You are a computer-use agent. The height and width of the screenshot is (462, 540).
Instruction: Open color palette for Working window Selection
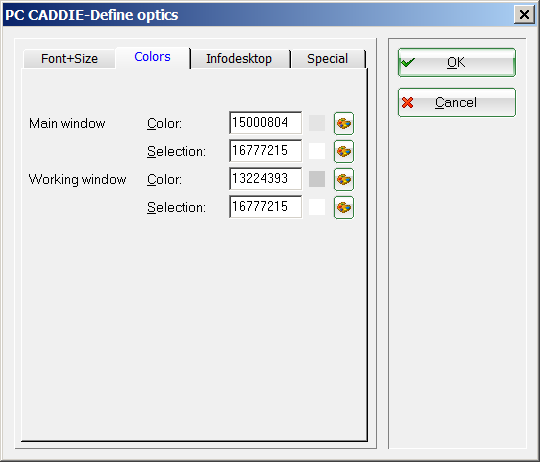[344, 208]
